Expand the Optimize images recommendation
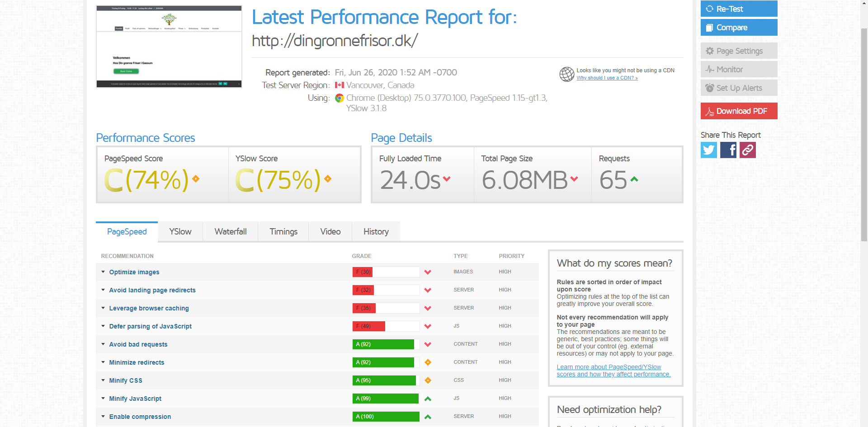 point(134,272)
